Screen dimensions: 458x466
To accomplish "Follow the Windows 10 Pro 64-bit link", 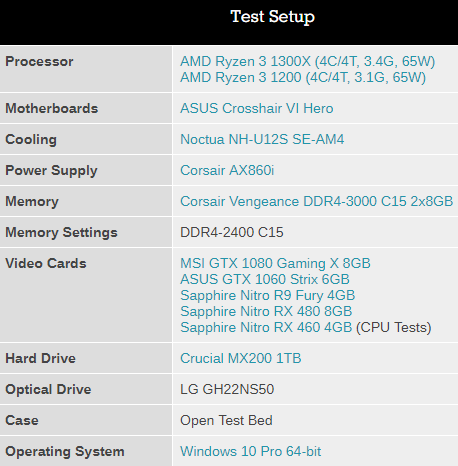I will coord(251,452).
